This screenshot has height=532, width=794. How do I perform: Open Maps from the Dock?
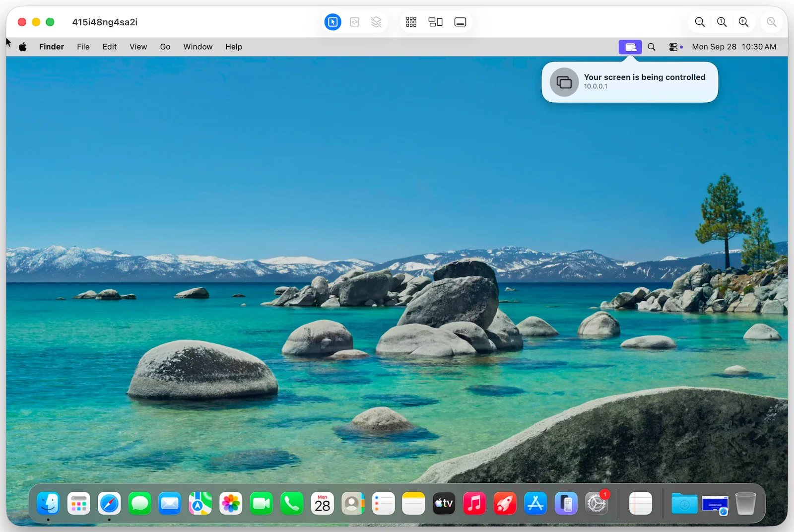click(200, 504)
